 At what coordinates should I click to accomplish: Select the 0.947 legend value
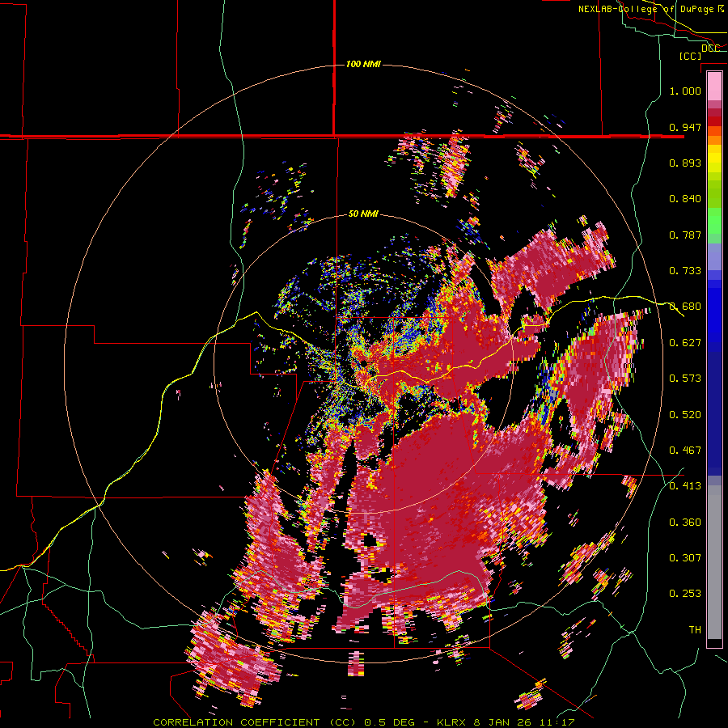[x=685, y=127]
